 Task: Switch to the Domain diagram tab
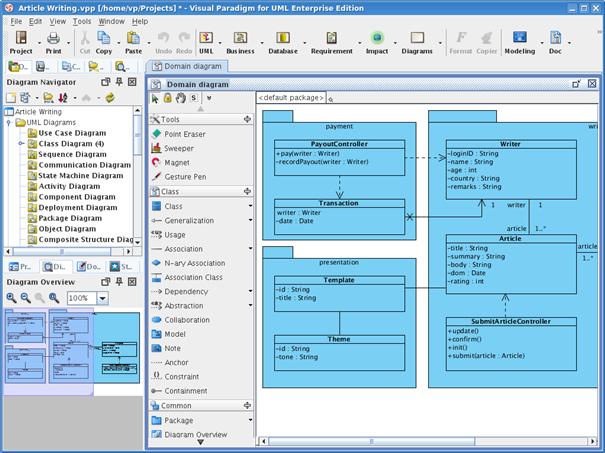[187, 66]
